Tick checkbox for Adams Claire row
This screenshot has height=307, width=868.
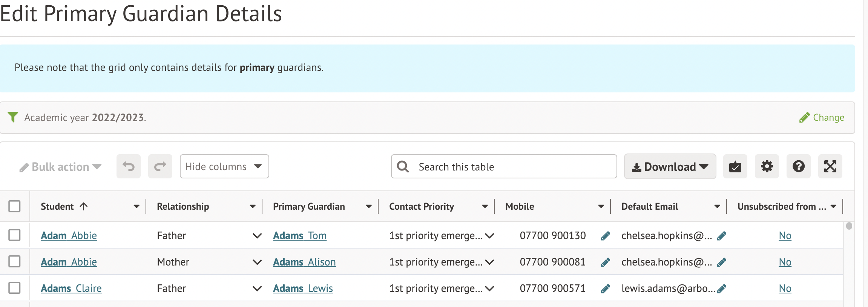14,288
